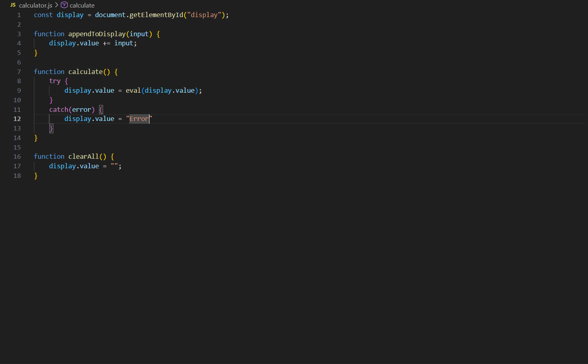The height and width of the screenshot is (364, 588).
Task: Expand the breadcrumb chevron after calculator.js
Action: point(56,5)
